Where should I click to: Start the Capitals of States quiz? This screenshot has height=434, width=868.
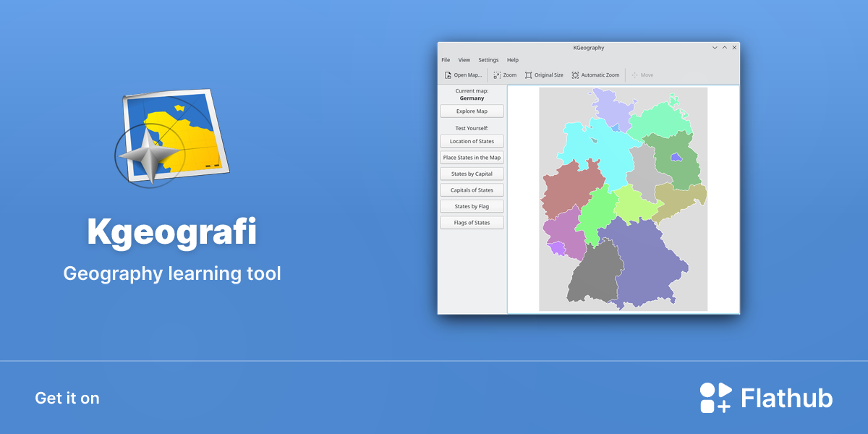[x=472, y=190]
